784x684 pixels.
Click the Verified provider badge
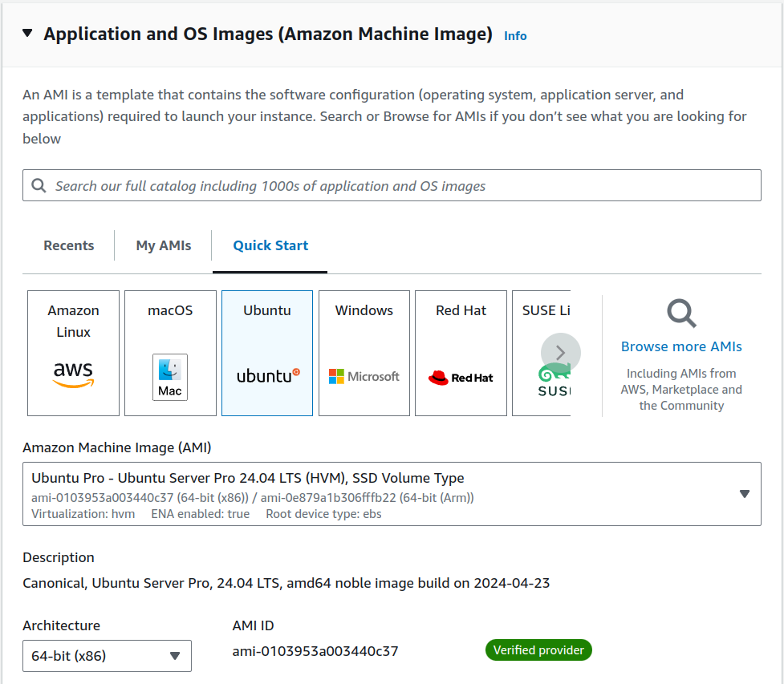pyautogui.click(x=538, y=650)
